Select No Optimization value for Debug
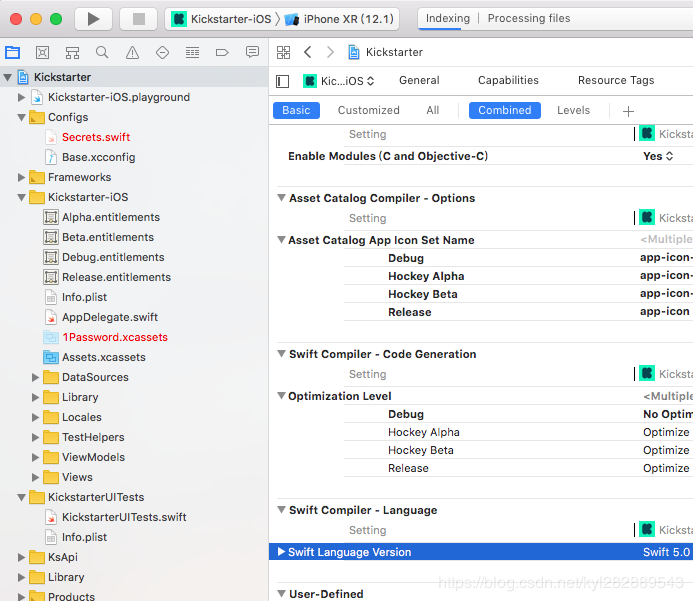The height and width of the screenshot is (601, 693). 667,414
